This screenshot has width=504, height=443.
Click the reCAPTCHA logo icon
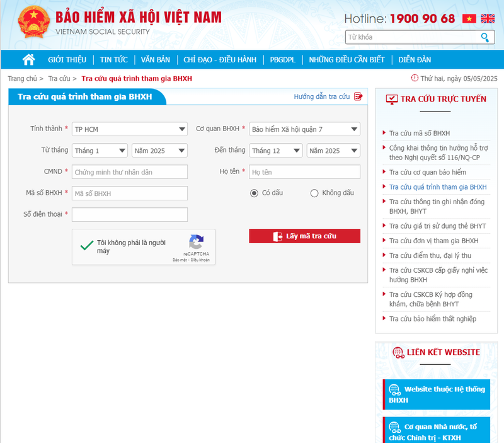[196, 242]
